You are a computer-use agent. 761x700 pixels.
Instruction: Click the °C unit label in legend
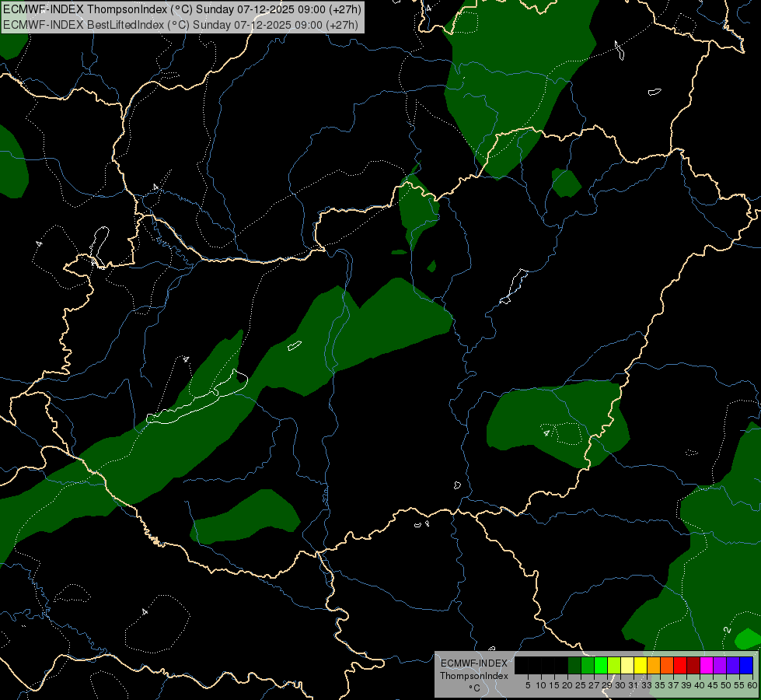(x=474, y=688)
